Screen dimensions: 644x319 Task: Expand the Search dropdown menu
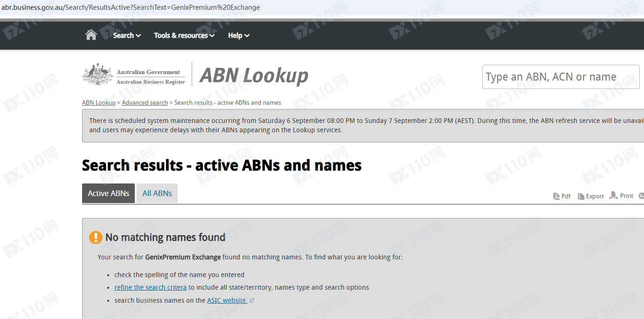pos(127,35)
